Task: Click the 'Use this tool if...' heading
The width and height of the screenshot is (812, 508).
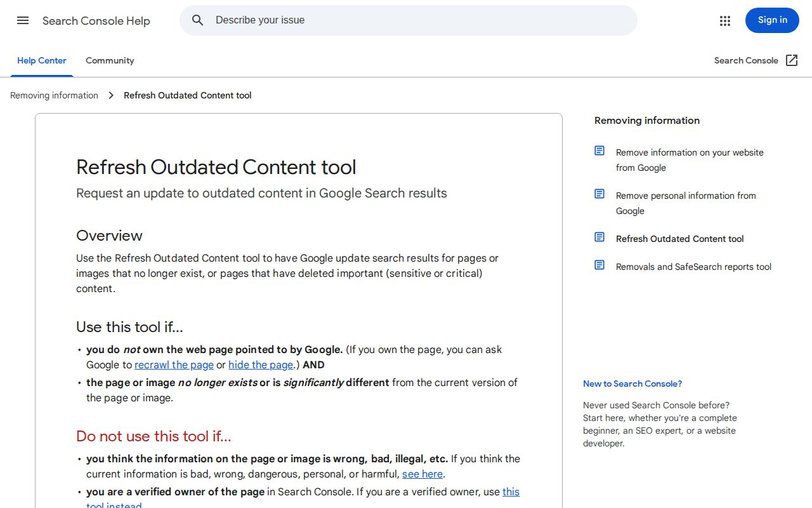Action: coord(129,327)
